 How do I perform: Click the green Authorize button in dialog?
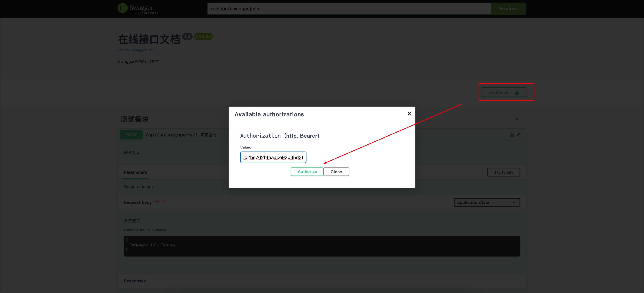click(x=307, y=172)
